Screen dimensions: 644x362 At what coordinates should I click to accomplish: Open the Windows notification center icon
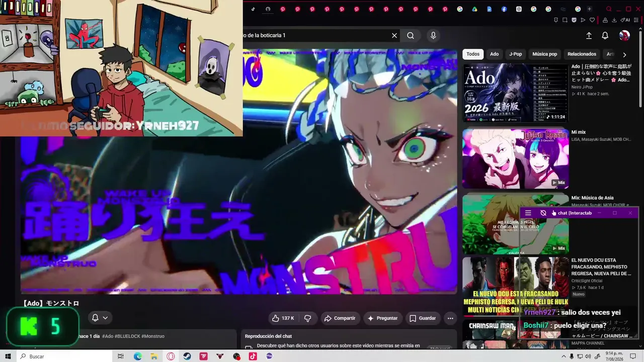[633, 356]
